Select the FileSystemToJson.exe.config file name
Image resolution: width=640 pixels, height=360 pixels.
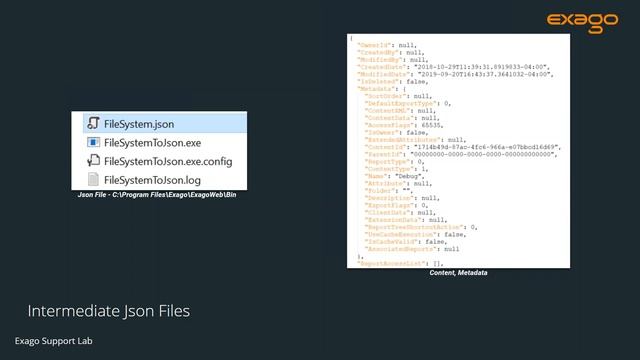[168, 162]
